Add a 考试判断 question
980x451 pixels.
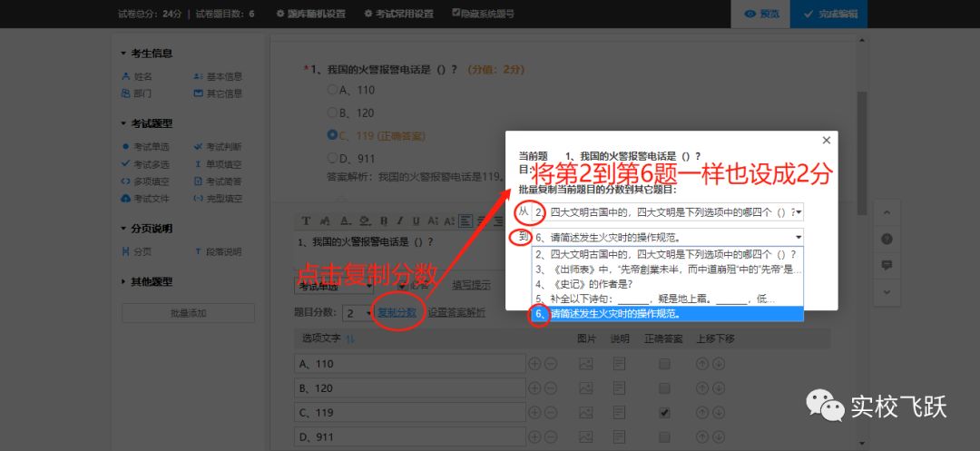tap(218, 147)
